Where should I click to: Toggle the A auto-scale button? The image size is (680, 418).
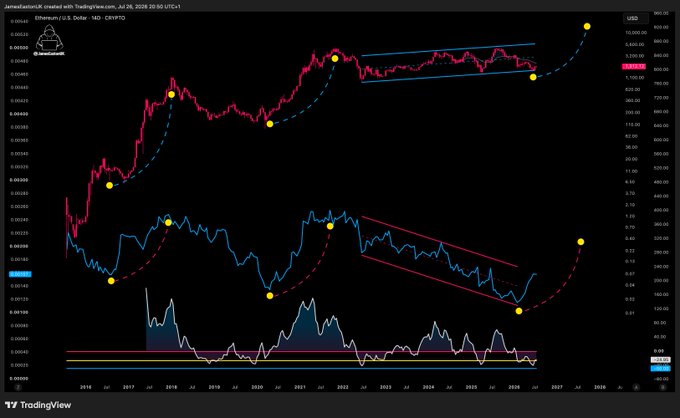pos(636,387)
